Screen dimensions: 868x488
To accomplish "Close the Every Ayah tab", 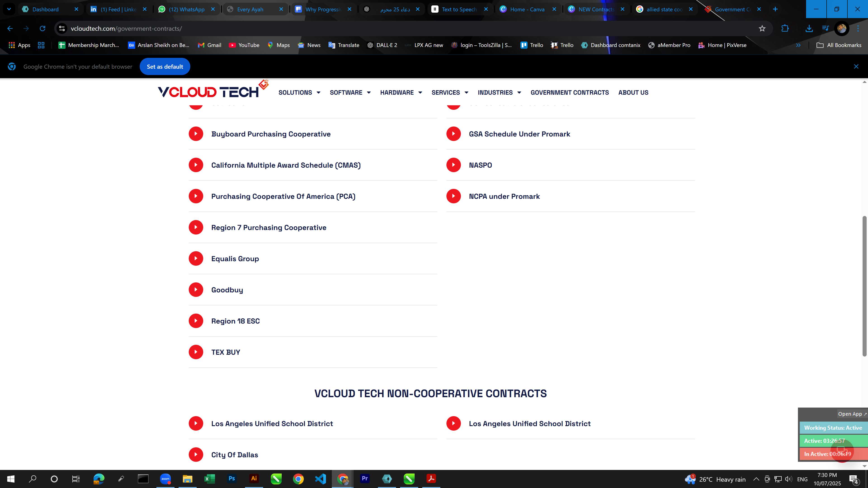I will coord(281,9).
